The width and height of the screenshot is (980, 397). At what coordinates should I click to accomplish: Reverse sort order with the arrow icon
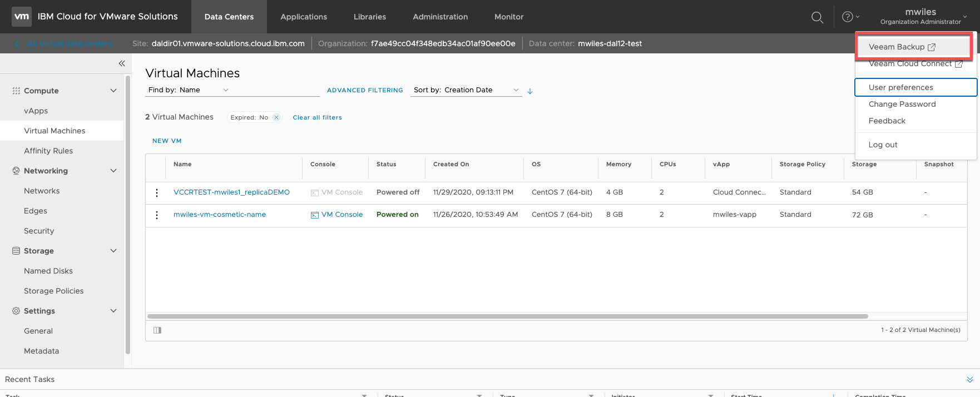(x=530, y=91)
